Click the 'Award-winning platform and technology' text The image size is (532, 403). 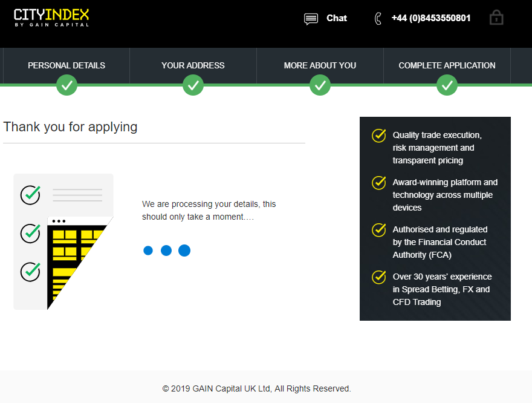[445, 195]
